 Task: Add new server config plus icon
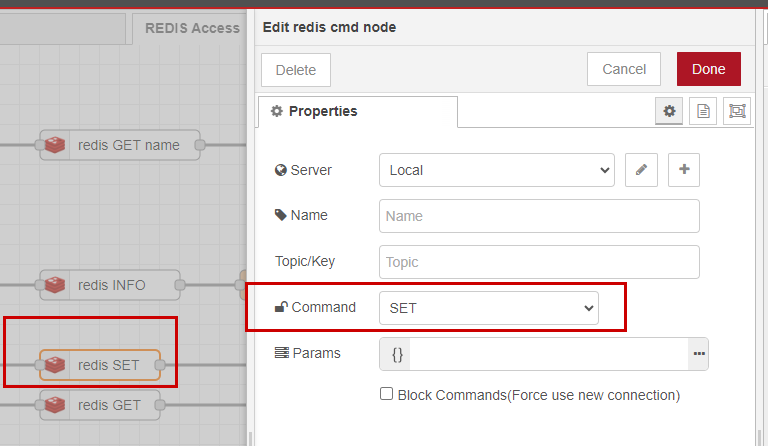point(684,170)
